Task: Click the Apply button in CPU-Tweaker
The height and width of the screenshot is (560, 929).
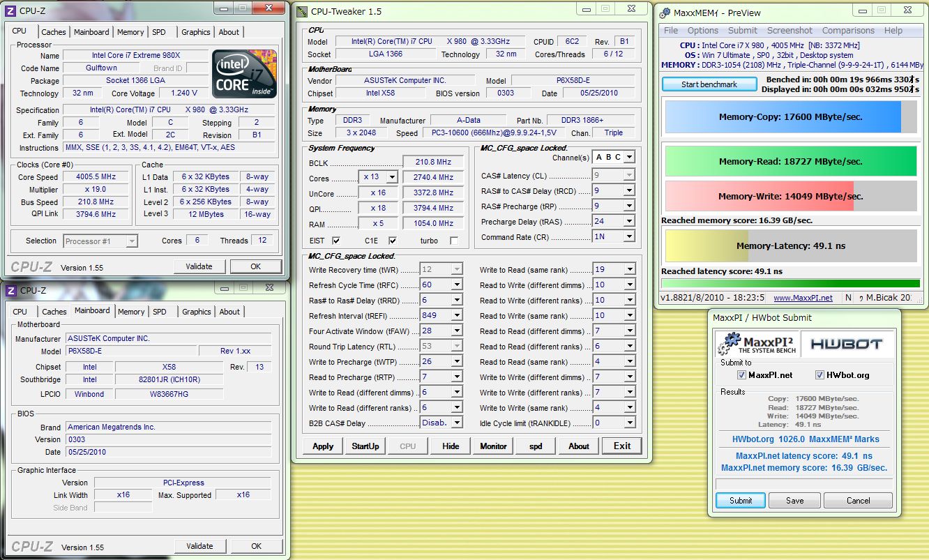Action: tap(323, 446)
